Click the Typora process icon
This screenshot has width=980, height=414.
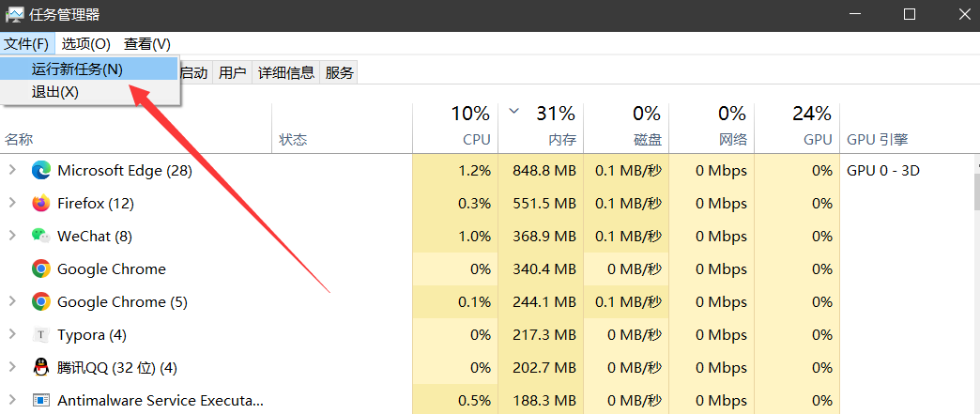coord(41,334)
